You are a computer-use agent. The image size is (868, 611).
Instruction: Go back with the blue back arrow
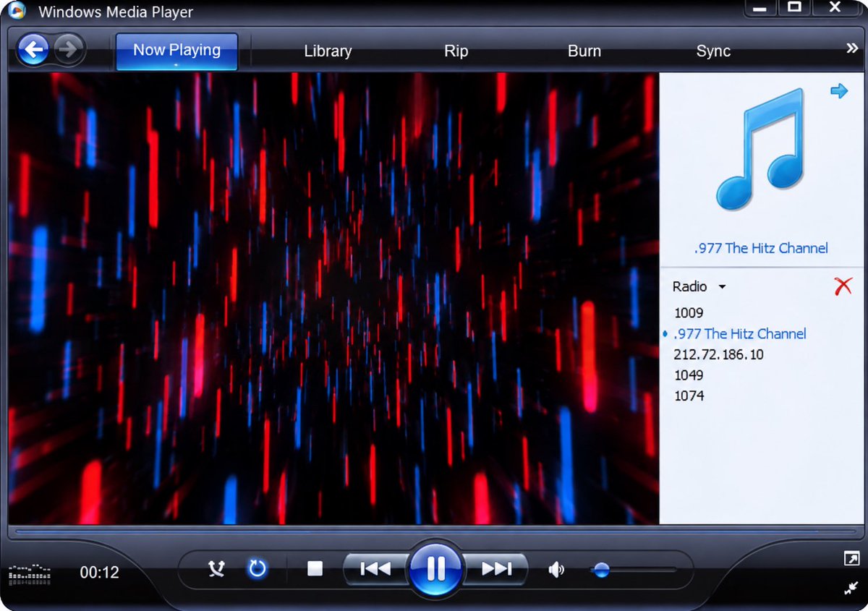(x=33, y=50)
